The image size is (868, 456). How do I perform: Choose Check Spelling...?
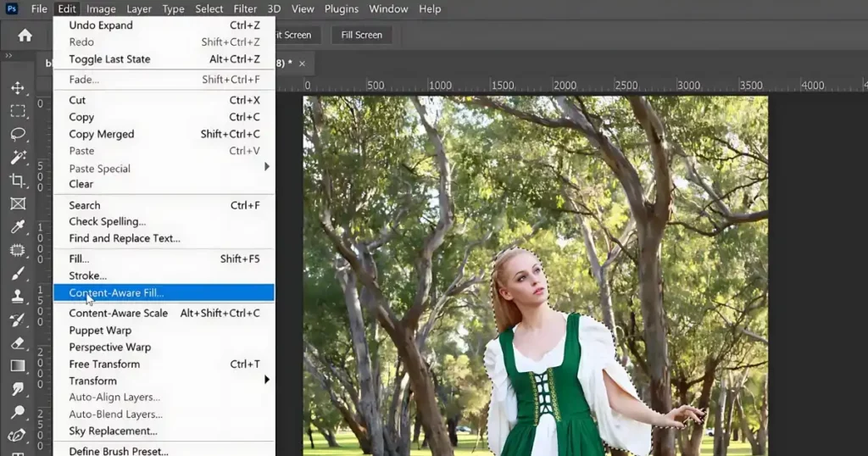[164, 221]
